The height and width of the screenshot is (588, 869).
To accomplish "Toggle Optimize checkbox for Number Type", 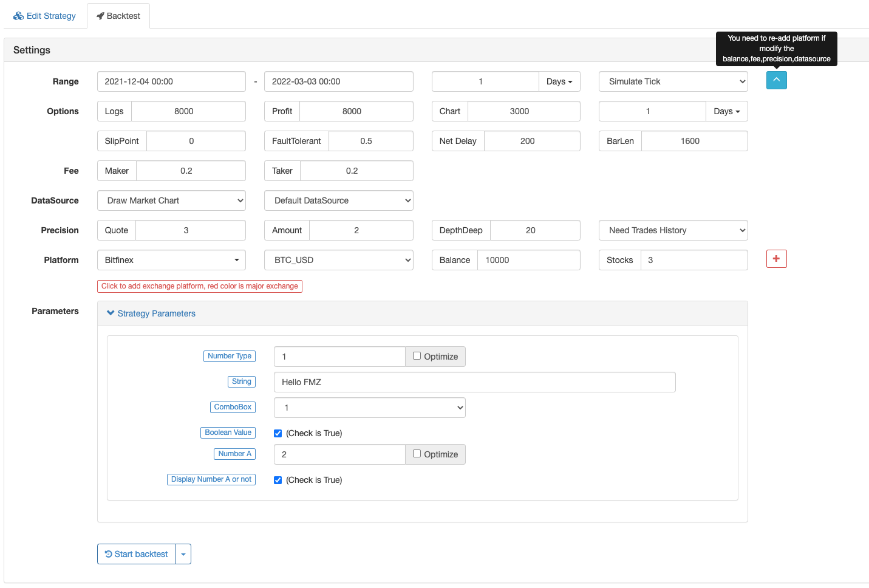I will tap(417, 356).
